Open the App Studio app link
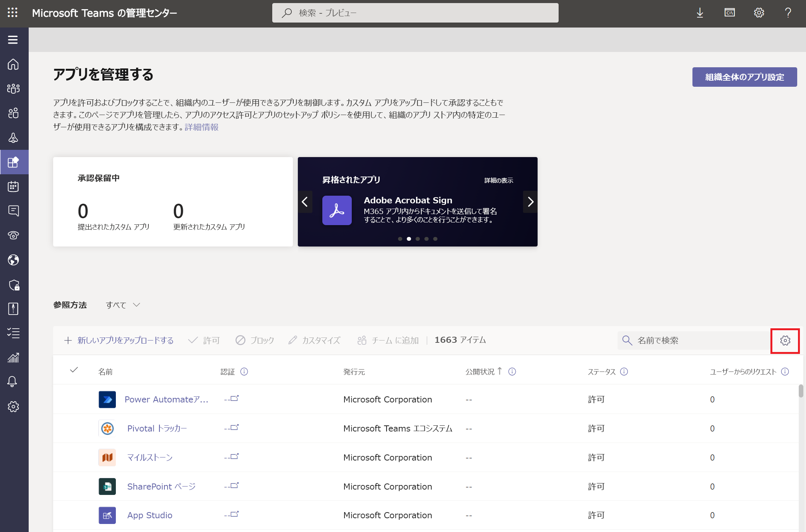 pyautogui.click(x=150, y=515)
